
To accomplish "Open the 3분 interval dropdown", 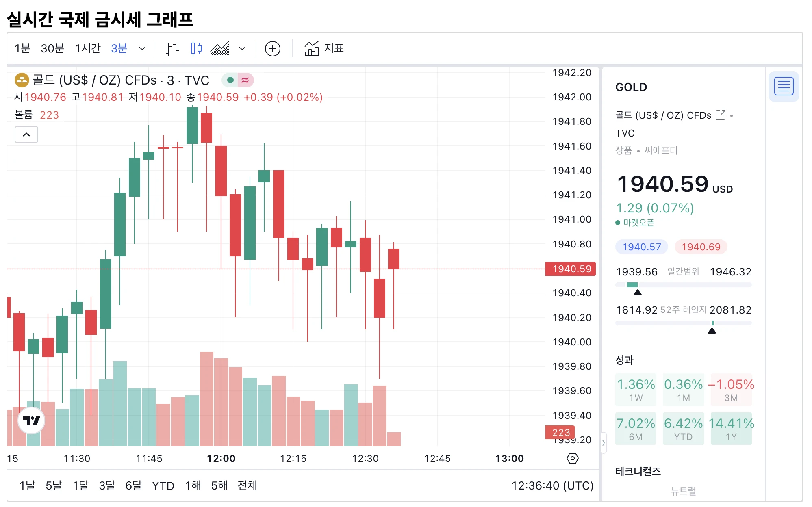I will click(141, 48).
